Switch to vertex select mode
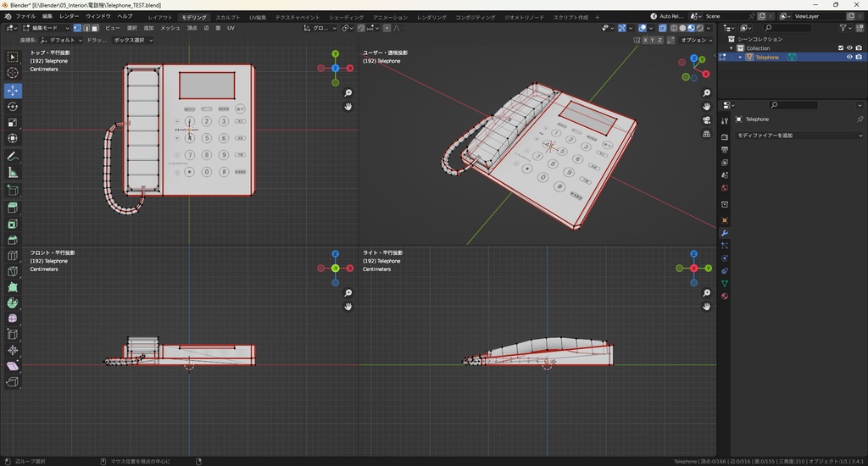Image resolution: width=868 pixels, height=466 pixels. [75, 28]
